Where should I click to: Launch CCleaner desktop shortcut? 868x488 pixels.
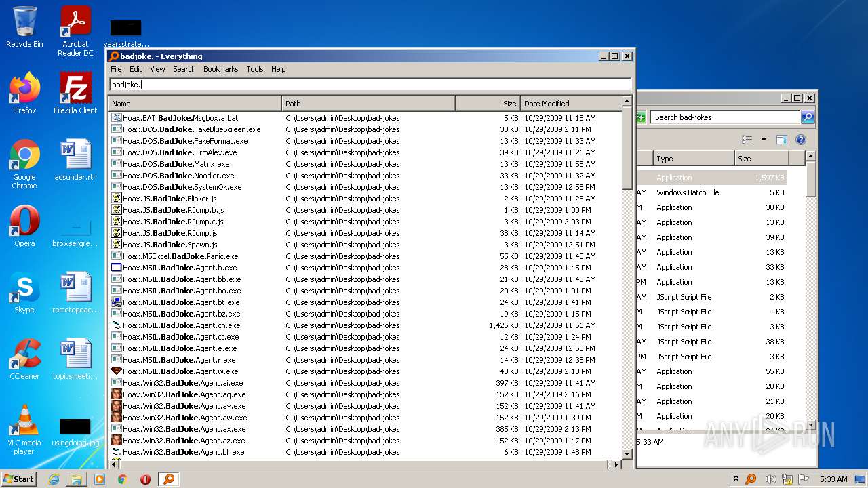click(x=24, y=359)
